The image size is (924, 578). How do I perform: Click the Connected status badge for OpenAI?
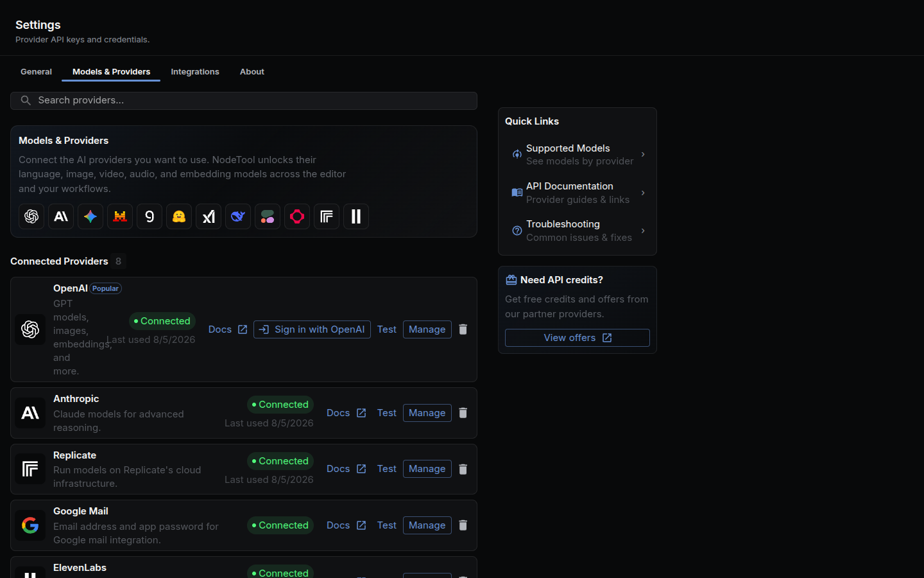162,321
